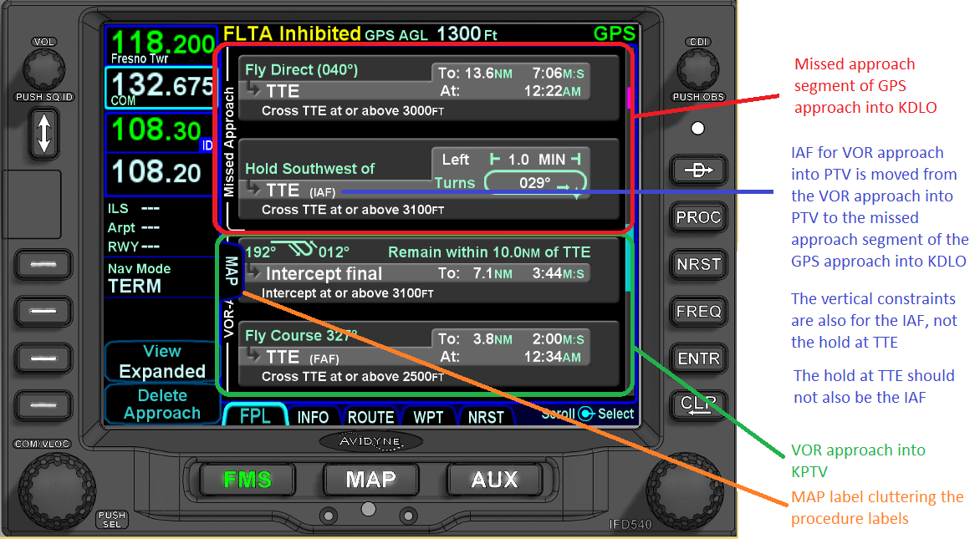This screenshot has height=539, width=980.
Task: Click 'Remain within 10.0NM of TTE'
Action: [489, 252]
